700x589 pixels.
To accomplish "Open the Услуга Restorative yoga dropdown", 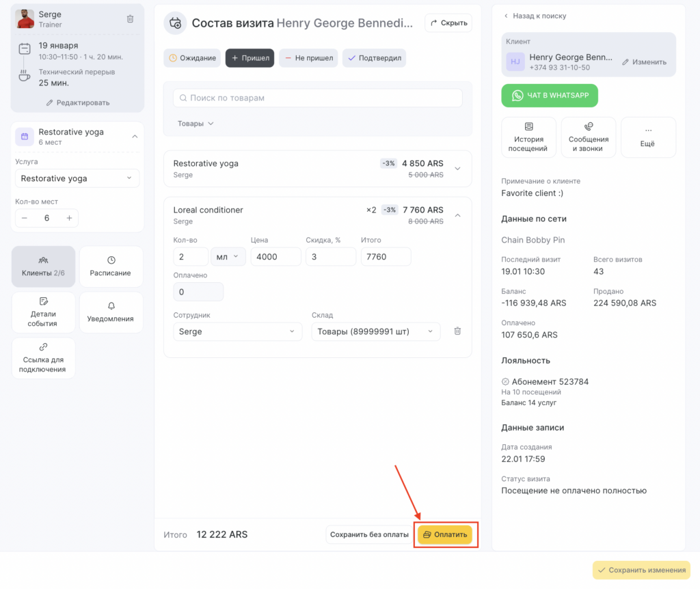I will tap(77, 178).
